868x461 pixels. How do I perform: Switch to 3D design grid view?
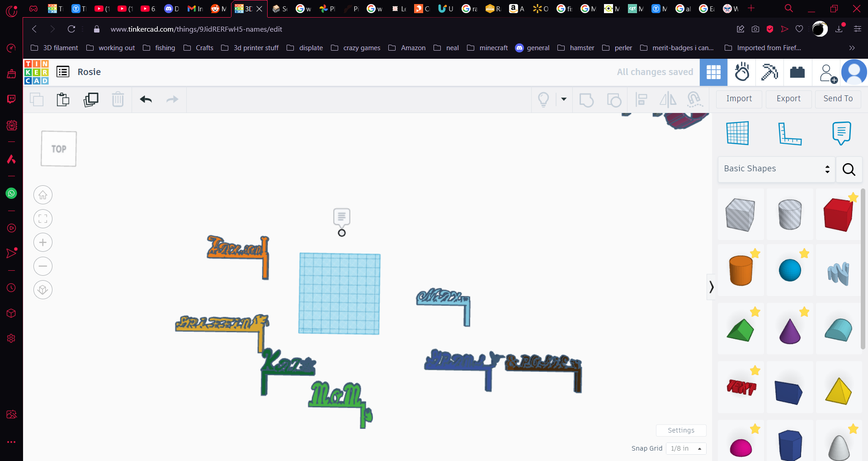click(713, 72)
